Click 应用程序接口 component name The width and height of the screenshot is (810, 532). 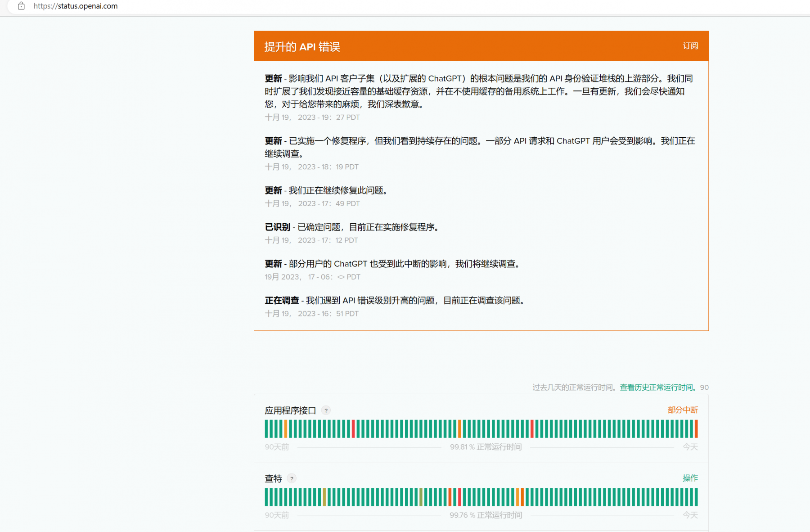[x=290, y=410]
